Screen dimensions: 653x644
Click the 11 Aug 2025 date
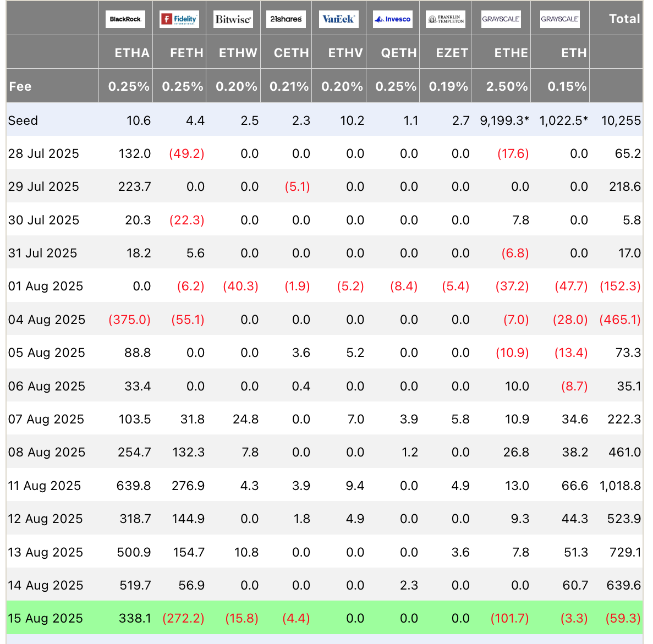pos(44,486)
